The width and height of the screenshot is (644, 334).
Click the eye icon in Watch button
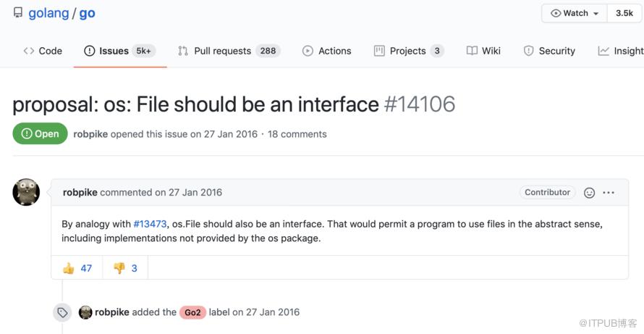click(x=556, y=13)
